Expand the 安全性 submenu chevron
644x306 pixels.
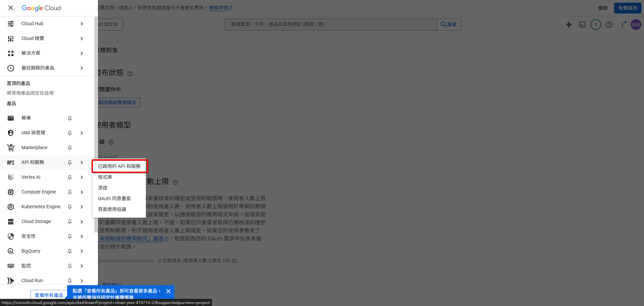tap(82, 236)
